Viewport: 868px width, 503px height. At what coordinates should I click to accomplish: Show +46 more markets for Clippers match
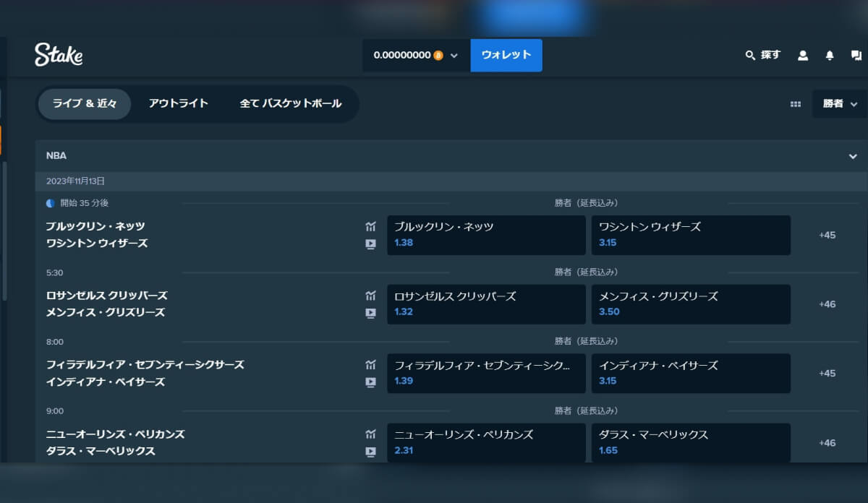[827, 304]
